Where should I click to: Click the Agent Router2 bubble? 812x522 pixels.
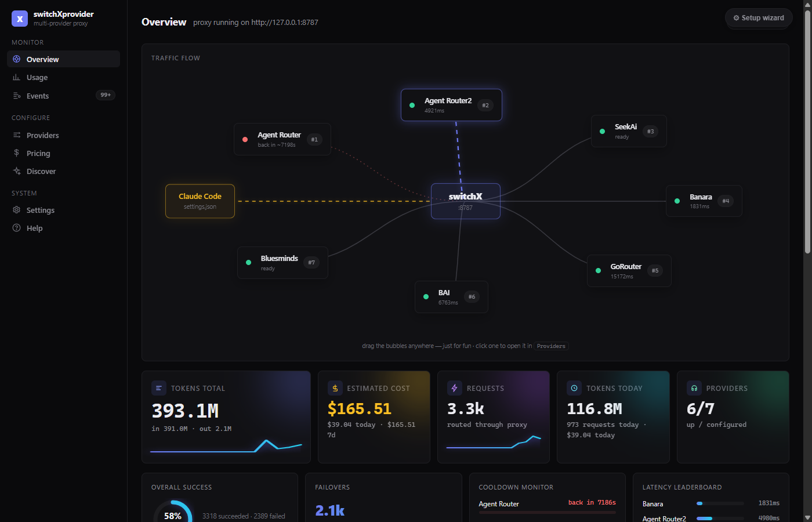(x=451, y=105)
